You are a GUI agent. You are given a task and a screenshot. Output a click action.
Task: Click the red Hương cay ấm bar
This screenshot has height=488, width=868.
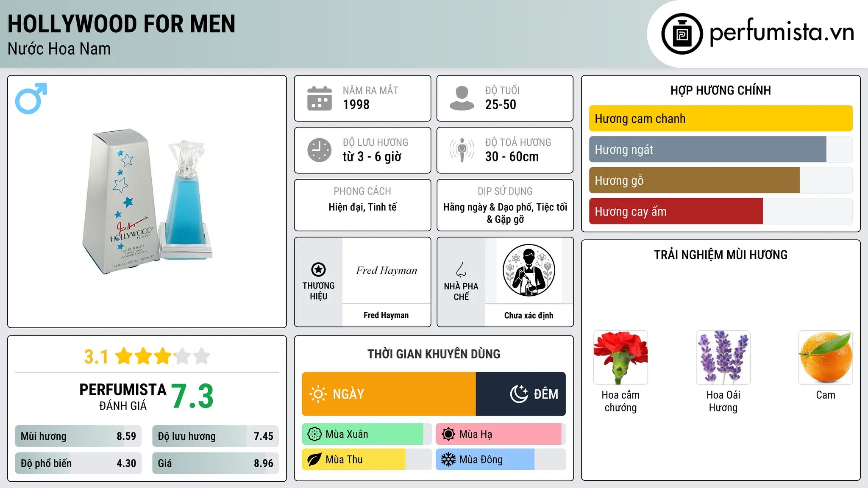click(676, 211)
